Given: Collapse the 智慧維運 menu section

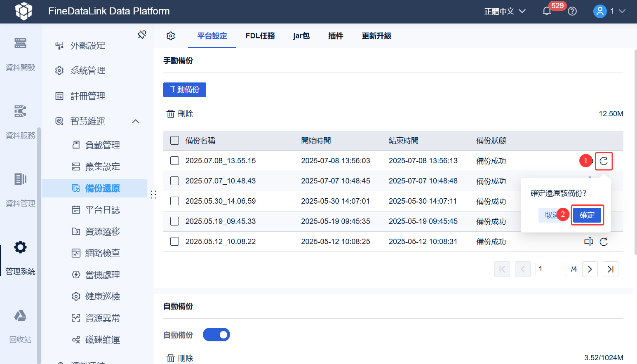Looking at the screenshot, I should 136,121.
